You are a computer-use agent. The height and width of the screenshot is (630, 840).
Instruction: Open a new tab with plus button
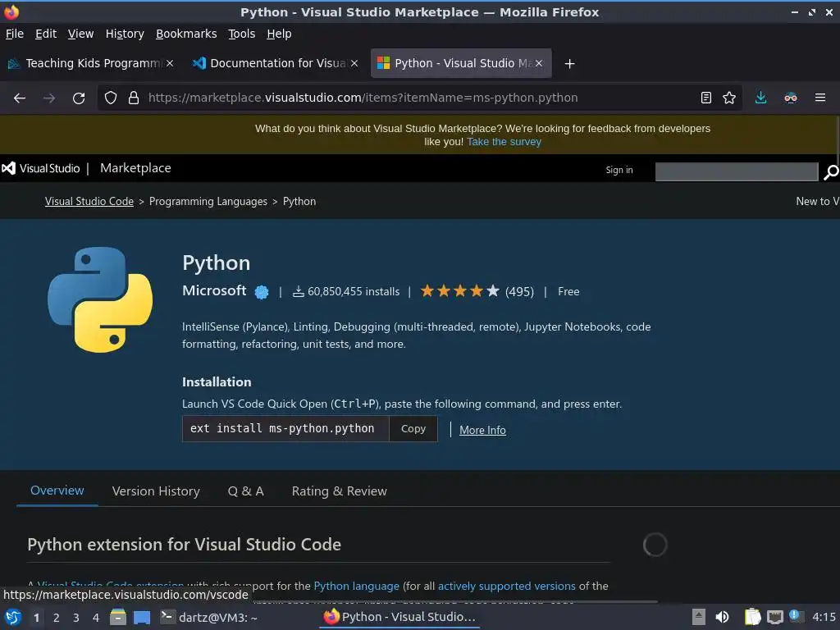[x=570, y=64]
